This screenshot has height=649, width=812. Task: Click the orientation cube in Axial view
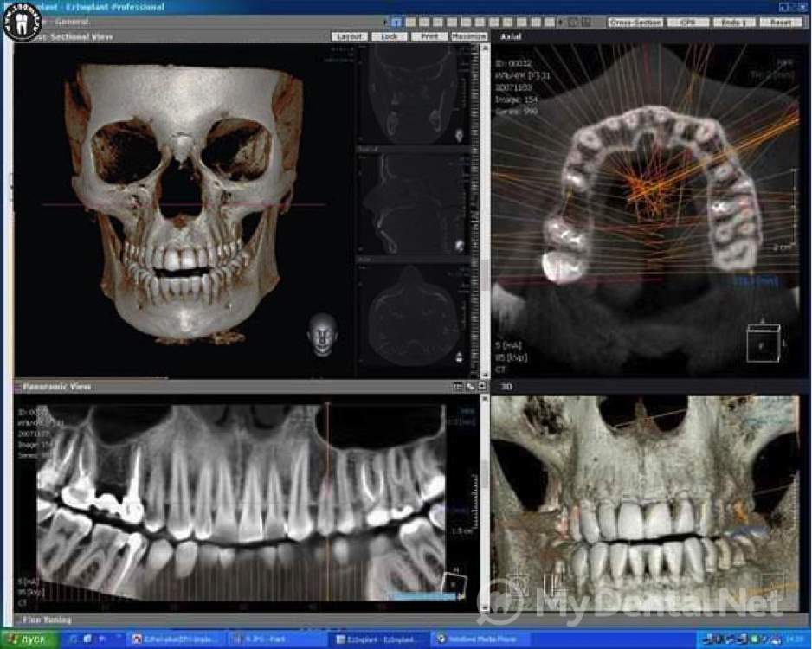pos(763,342)
